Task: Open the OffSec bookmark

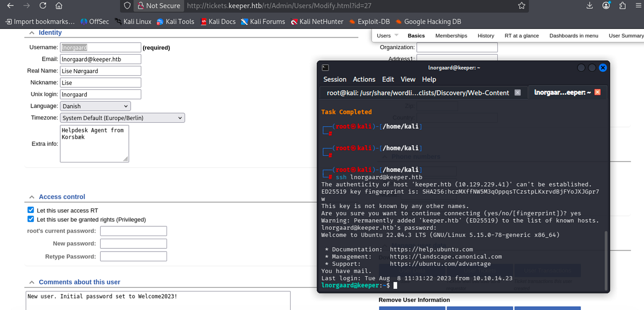Action: click(x=95, y=22)
